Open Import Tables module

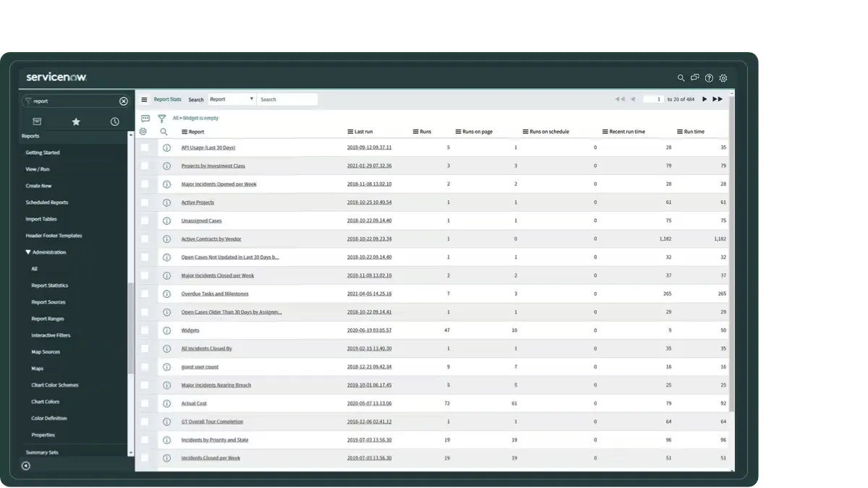tap(41, 219)
